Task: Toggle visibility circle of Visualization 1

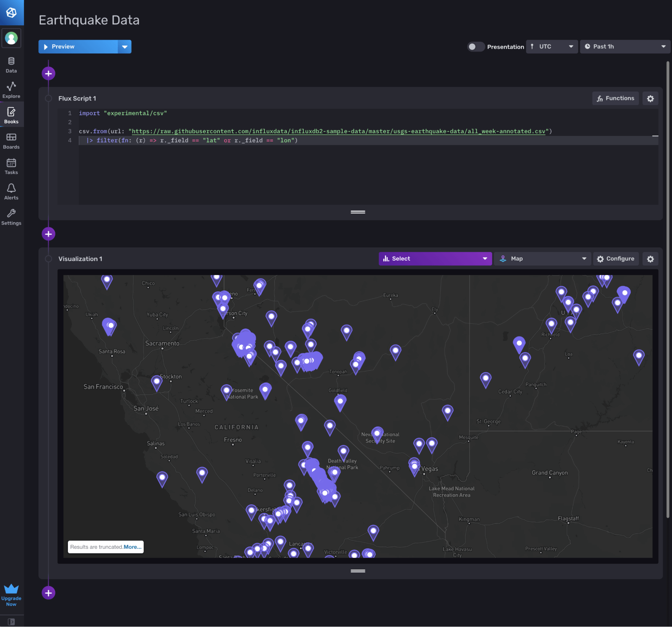Action: [48, 259]
